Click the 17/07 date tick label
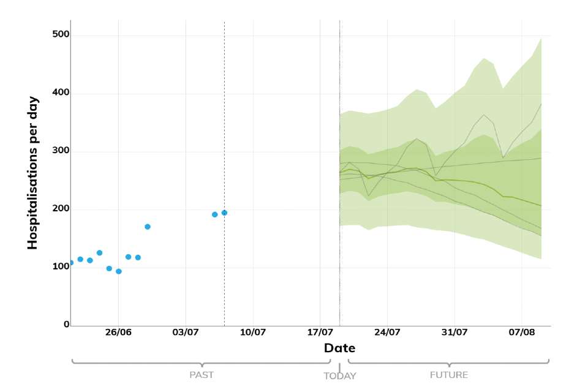 (x=320, y=333)
